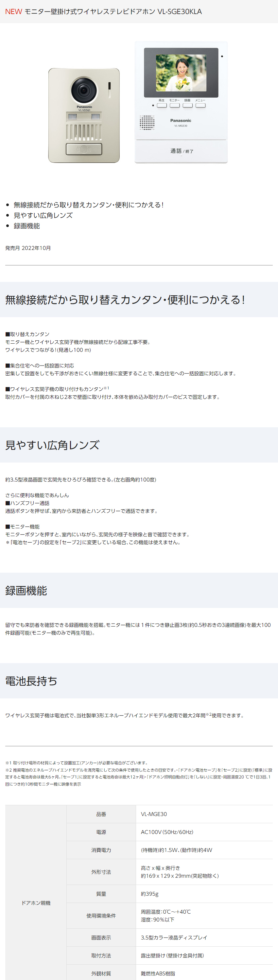
Task: Click the indoor monitor unit image
Action: click(181, 102)
